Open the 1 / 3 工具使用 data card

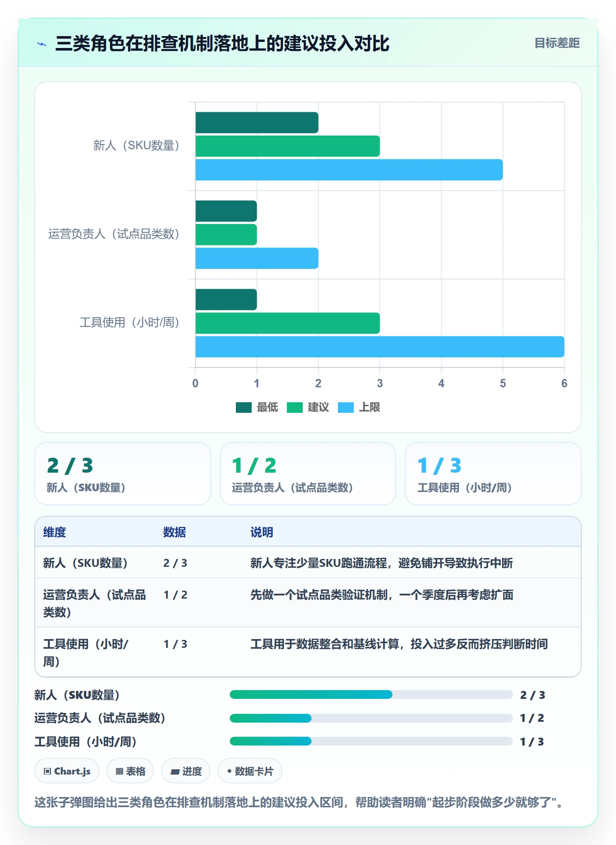tap(493, 474)
